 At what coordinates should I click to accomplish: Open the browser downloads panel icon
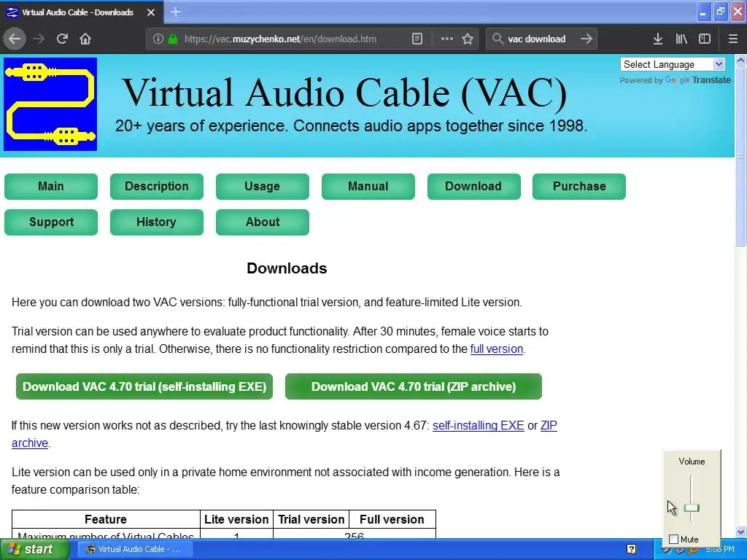(658, 39)
